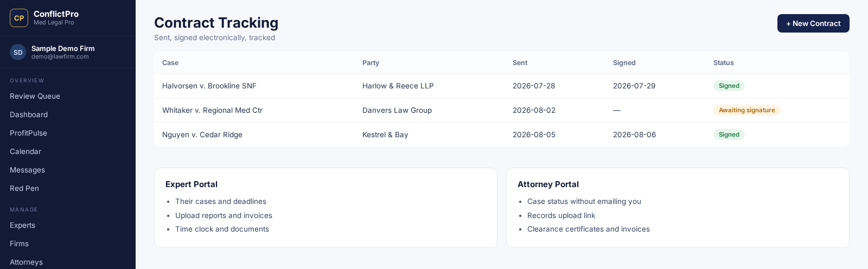Open ProfitPulse in the sidebar
This screenshot has width=868, height=269.
pos(28,133)
